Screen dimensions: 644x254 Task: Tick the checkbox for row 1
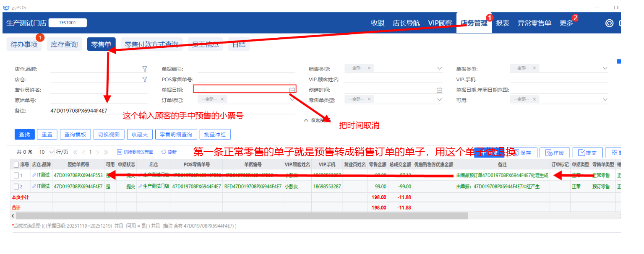pyautogui.click(x=16, y=175)
